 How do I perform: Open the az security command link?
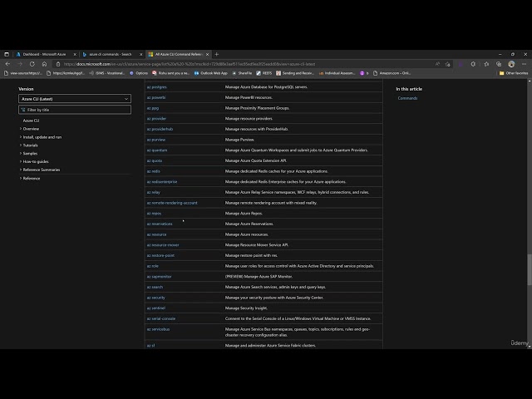(x=155, y=298)
